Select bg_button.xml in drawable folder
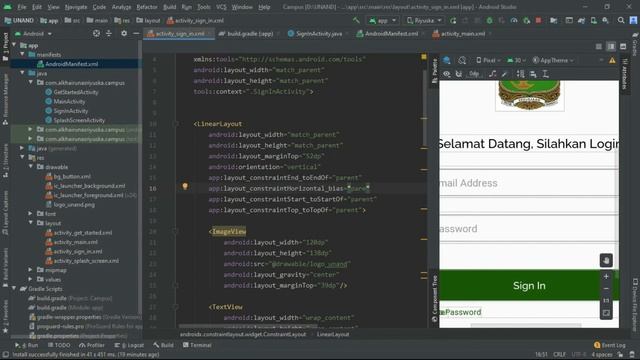This screenshot has height=360, width=640. click(x=72, y=176)
